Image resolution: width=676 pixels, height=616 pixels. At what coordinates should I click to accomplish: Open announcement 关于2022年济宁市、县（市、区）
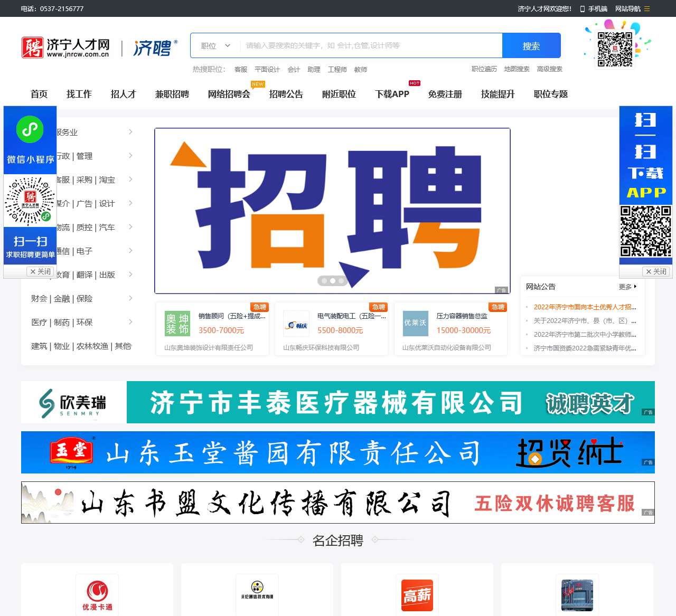pyautogui.click(x=585, y=320)
